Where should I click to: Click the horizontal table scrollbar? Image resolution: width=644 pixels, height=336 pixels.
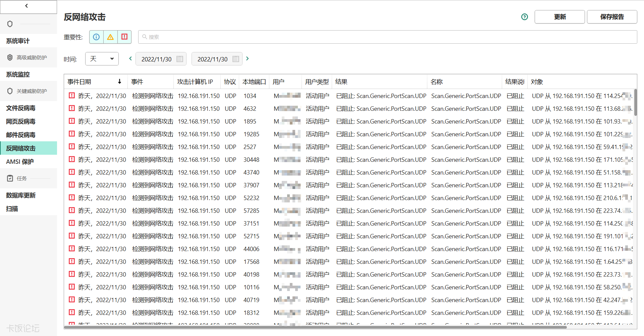[x=315, y=327]
